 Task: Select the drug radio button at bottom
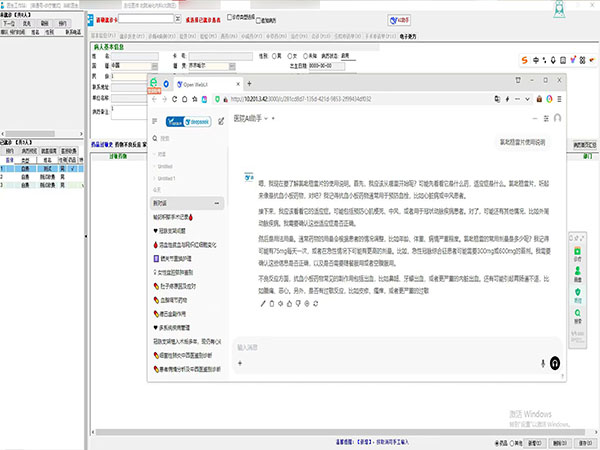point(497,443)
